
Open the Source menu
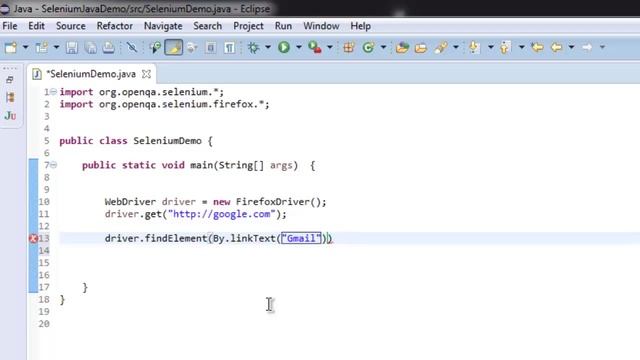point(71,26)
